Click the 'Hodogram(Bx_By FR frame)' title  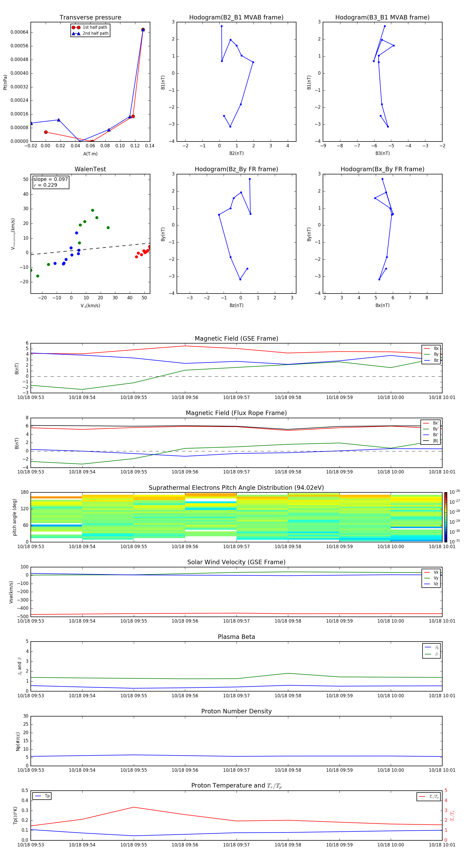[x=382, y=169]
